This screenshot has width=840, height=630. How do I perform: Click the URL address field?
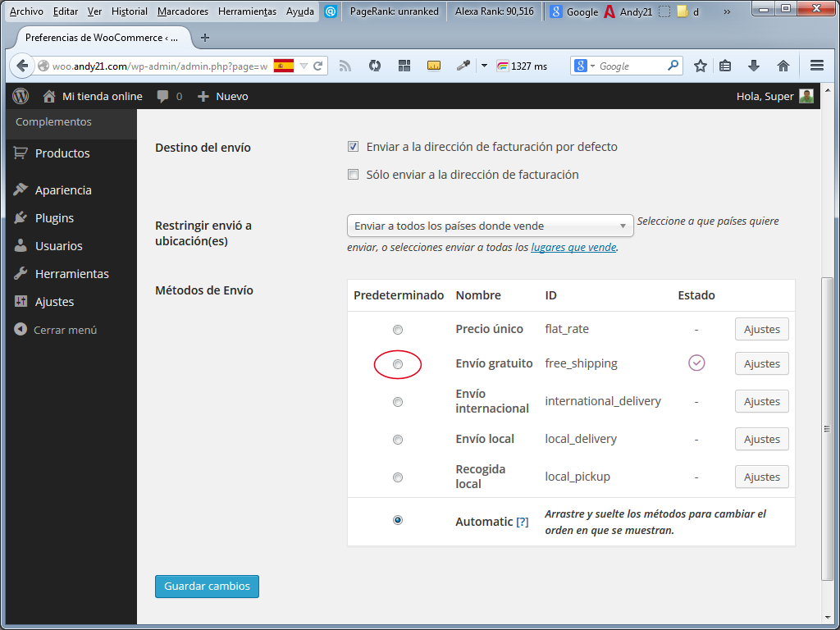[161, 66]
